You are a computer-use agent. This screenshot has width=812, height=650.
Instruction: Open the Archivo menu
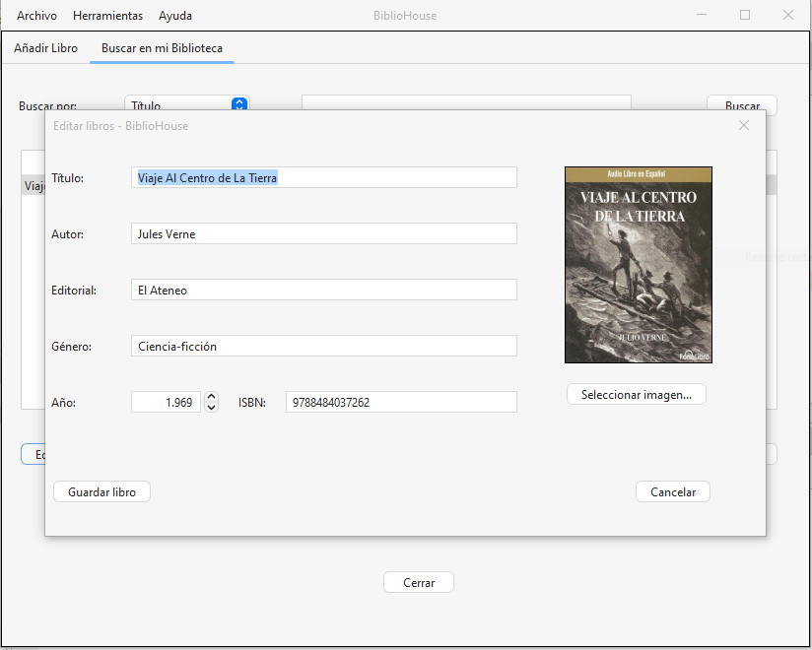pyautogui.click(x=36, y=16)
